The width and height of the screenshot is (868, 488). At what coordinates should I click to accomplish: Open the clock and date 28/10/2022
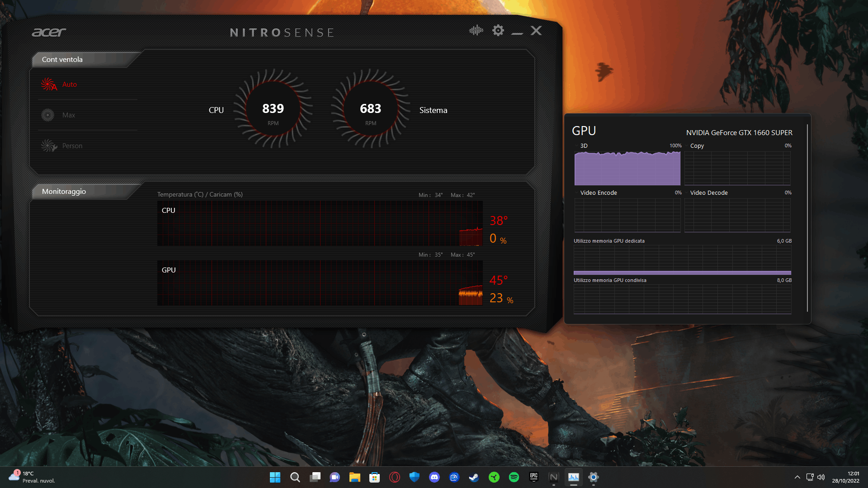[846, 477]
